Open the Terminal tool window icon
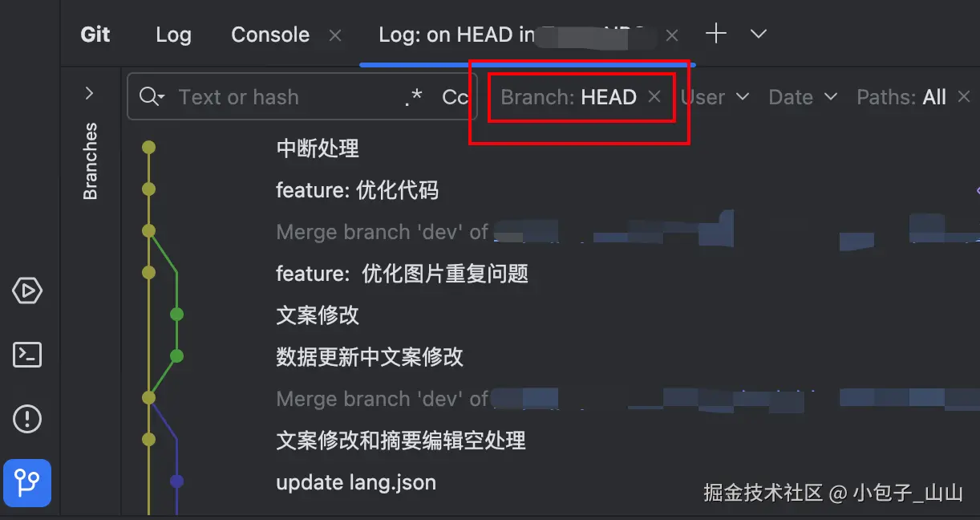The image size is (980, 520). click(27, 354)
